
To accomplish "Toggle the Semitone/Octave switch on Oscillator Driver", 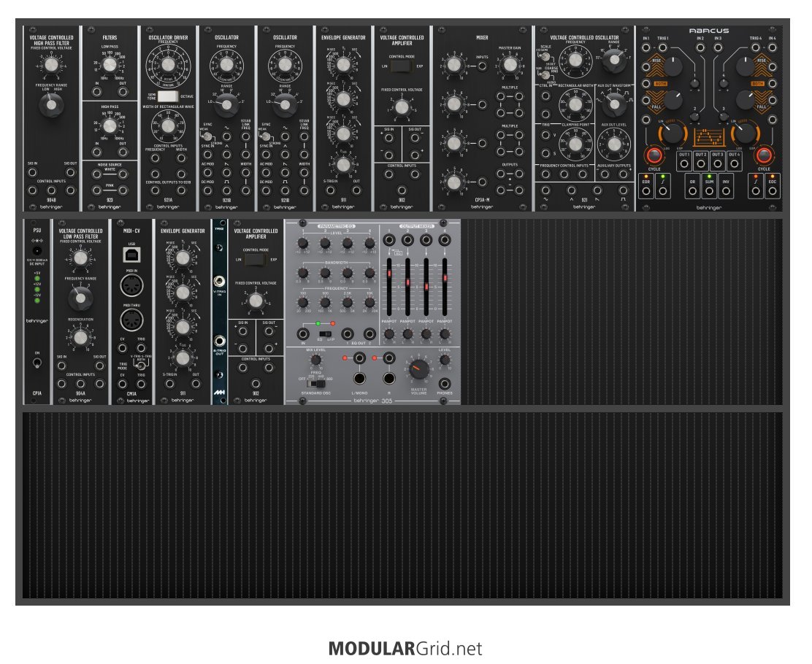I will (168, 96).
